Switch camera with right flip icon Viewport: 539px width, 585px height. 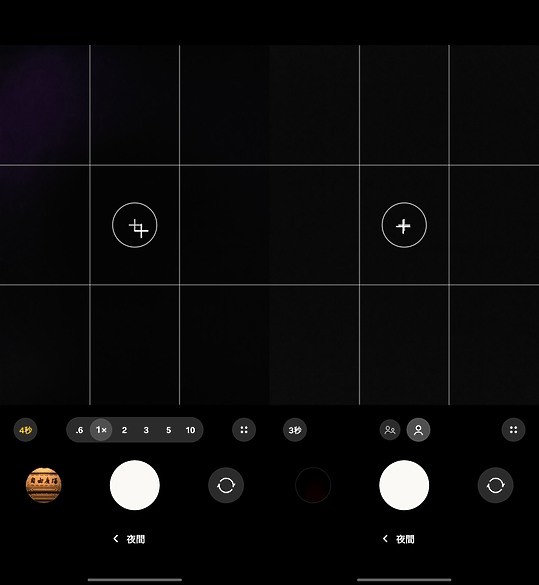click(x=495, y=485)
